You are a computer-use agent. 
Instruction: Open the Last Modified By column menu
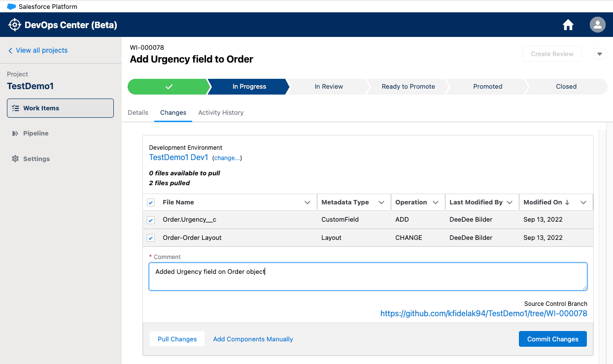510,202
